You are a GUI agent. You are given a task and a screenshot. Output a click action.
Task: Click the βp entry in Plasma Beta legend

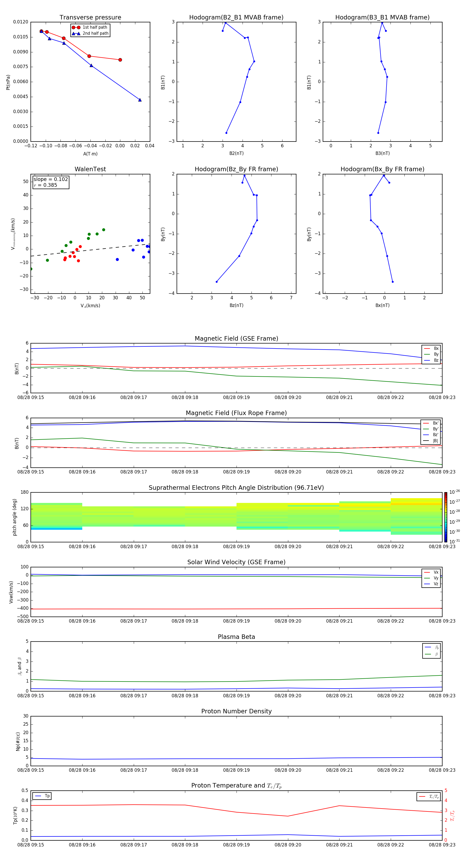(431, 647)
